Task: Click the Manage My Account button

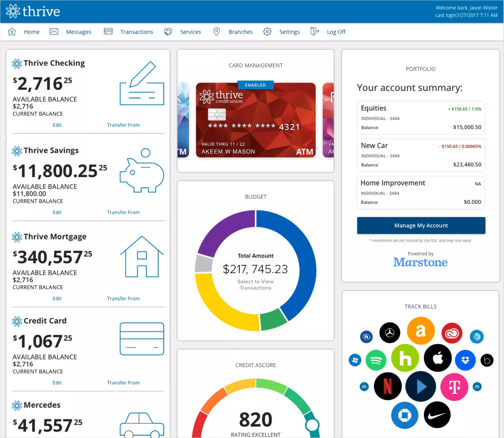Action: (421, 225)
